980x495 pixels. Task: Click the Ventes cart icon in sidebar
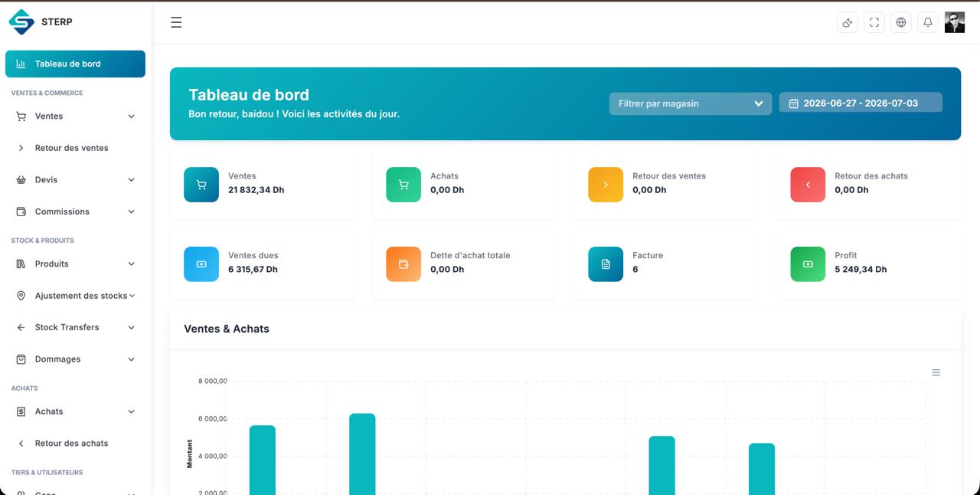[21, 116]
